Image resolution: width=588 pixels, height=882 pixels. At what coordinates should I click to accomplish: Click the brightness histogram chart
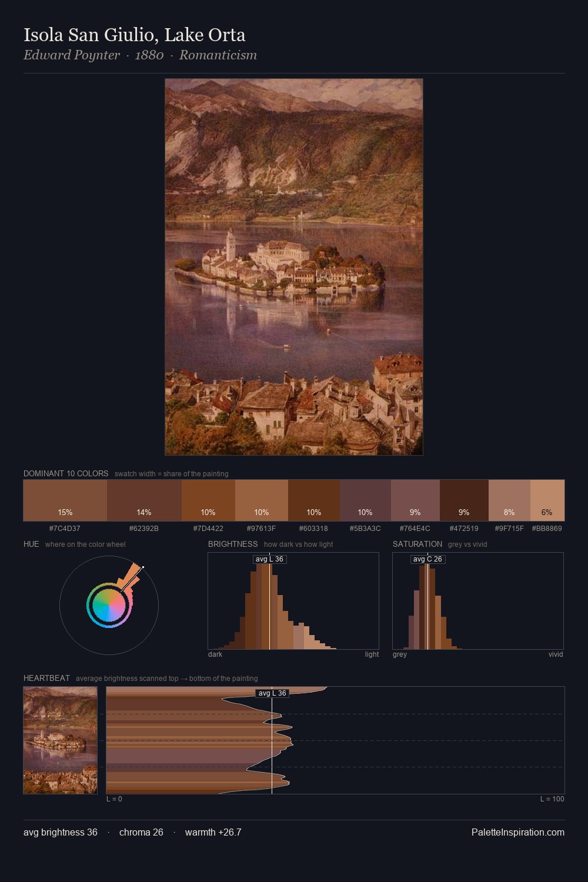293,601
